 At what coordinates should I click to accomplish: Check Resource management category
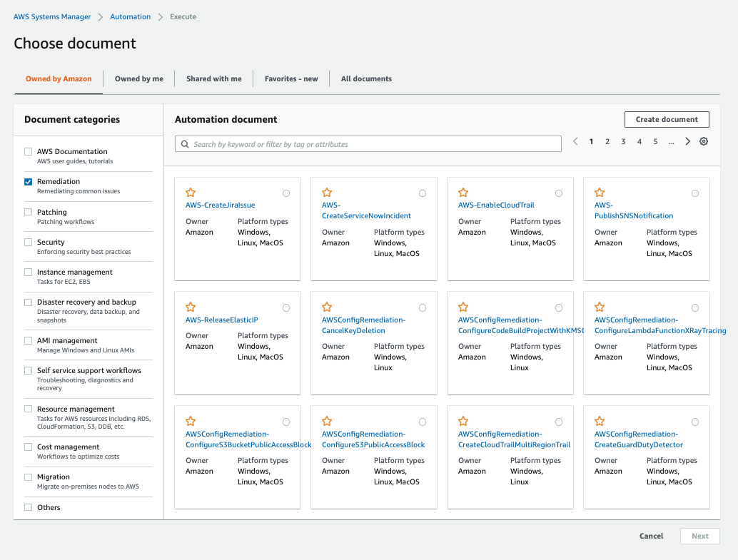pyautogui.click(x=29, y=409)
